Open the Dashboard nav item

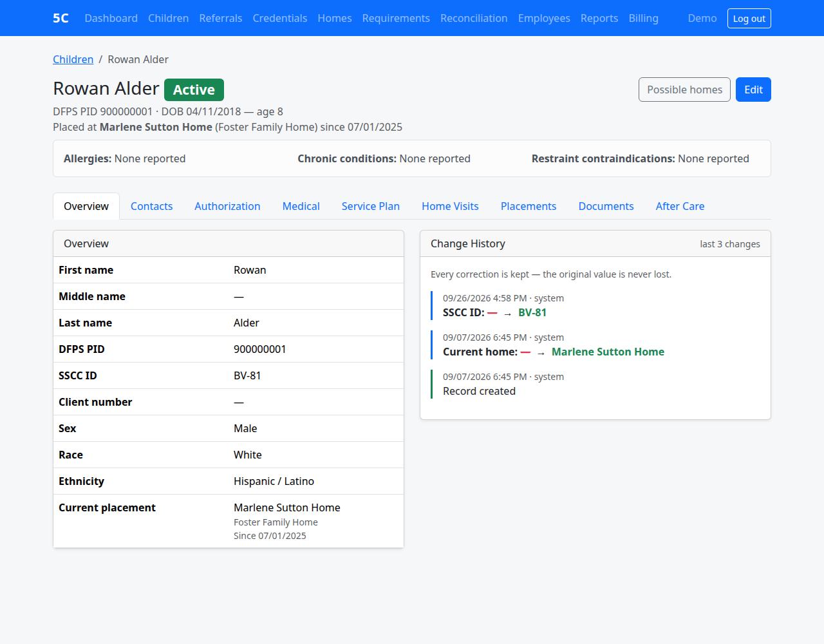[111, 18]
